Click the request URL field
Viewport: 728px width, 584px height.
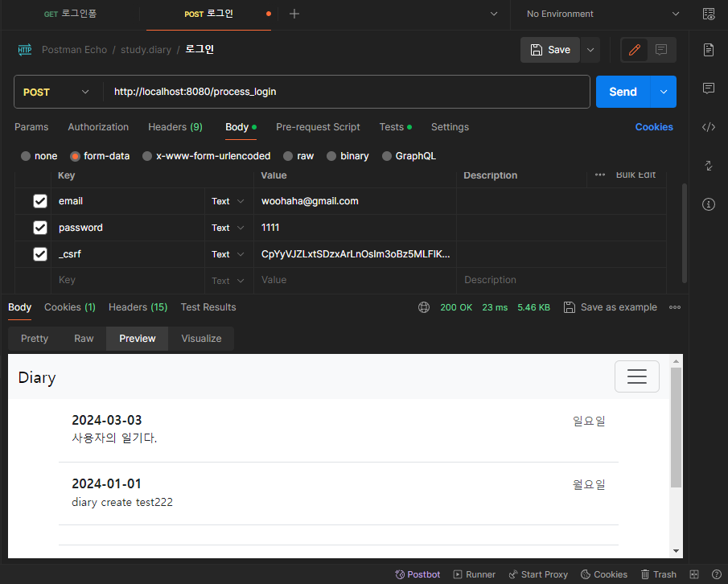pos(346,92)
